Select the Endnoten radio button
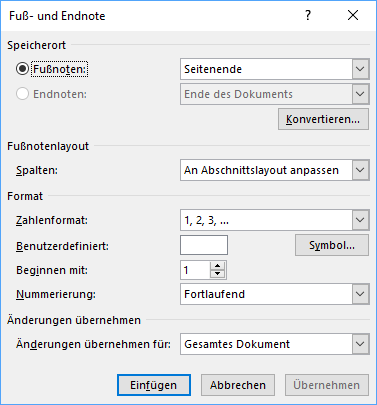This screenshot has width=377, height=405. [22, 94]
